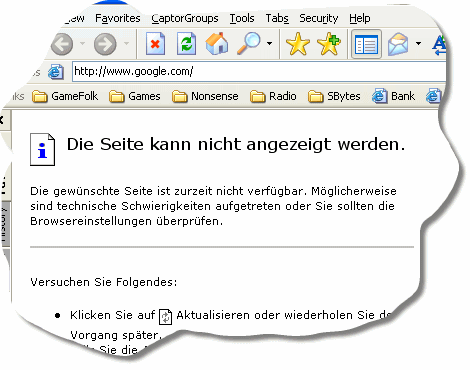Click the Aktualisieren refresh icon in the text

(x=165, y=316)
